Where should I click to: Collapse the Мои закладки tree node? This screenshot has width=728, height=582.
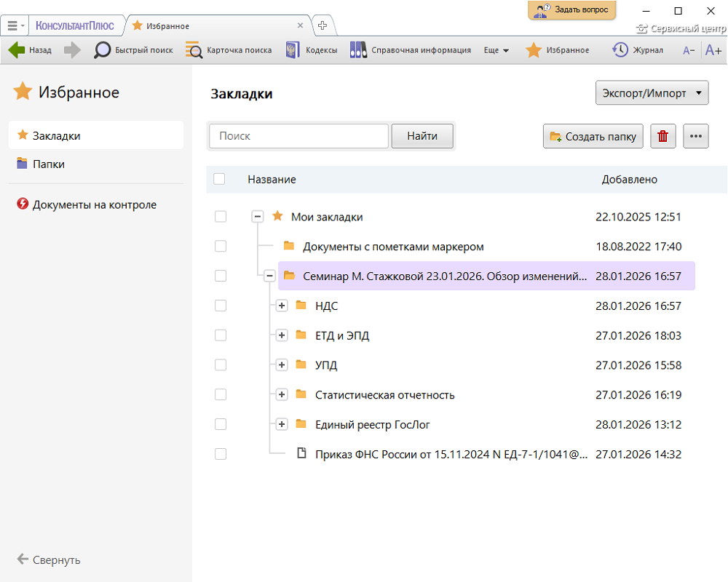pos(257,217)
